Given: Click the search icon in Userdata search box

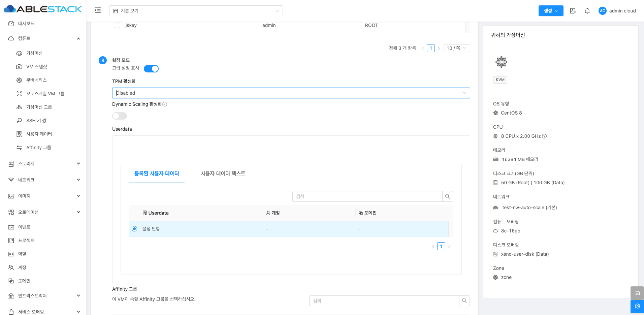Looking at the screenshot, I should pyautogui.click(x=447, y=196).
